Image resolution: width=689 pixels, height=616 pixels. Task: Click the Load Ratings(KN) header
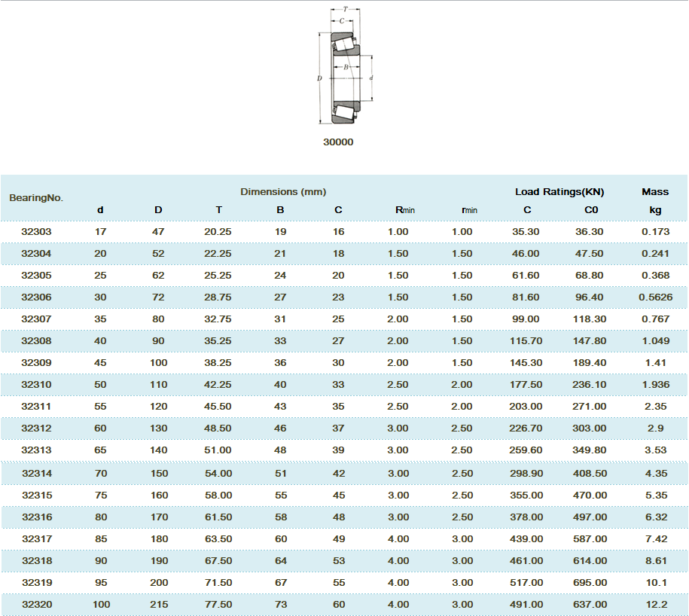pos(559,192)
